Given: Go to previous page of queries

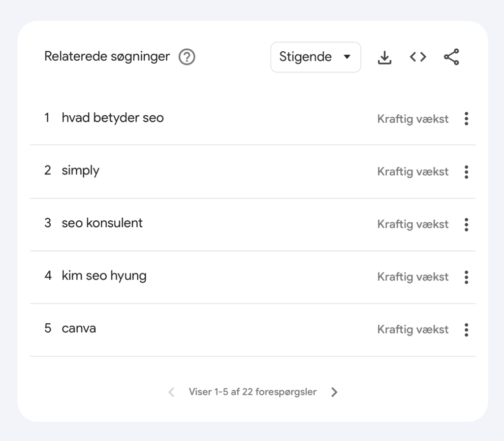Looking at the screenshot, I should (x=171, y=392).
